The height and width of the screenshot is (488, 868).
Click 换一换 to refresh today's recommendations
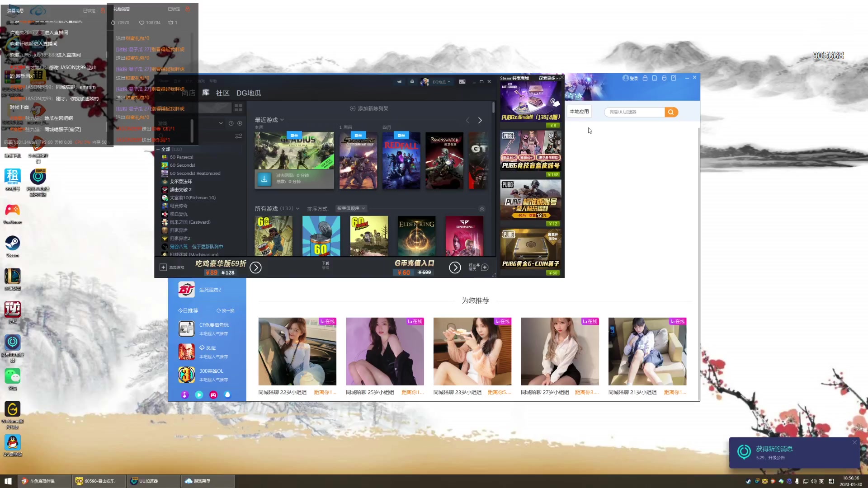[226, 311]
